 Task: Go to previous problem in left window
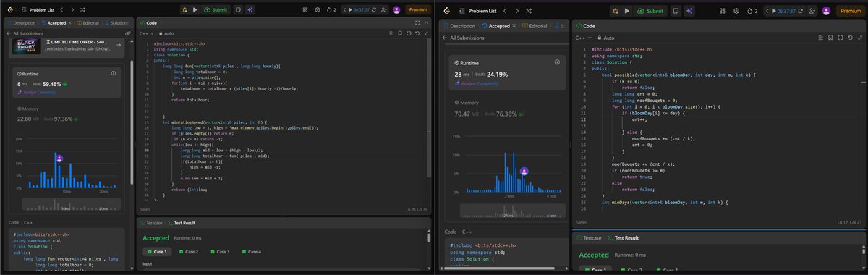click(x=61, y=10)
